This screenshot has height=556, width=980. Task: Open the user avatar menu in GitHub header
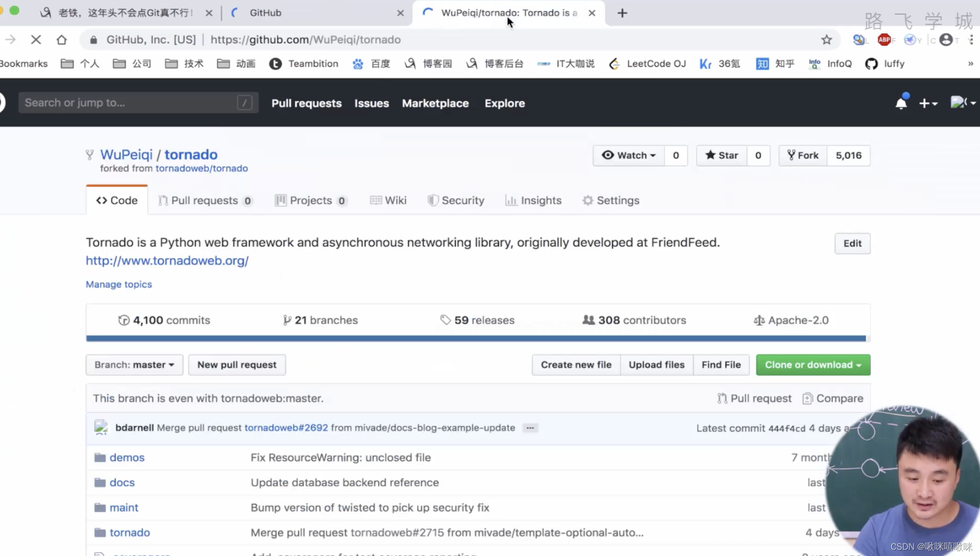(x=962, y=103)
